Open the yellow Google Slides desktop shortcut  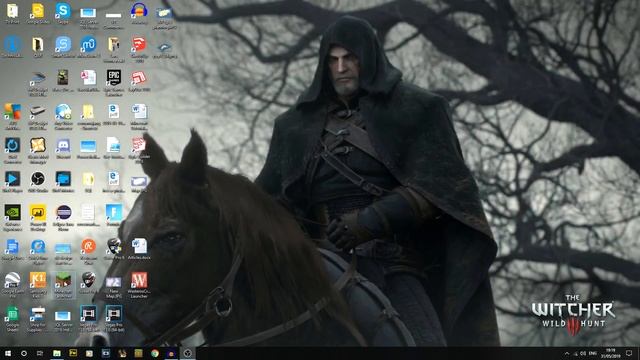(38, 13)
